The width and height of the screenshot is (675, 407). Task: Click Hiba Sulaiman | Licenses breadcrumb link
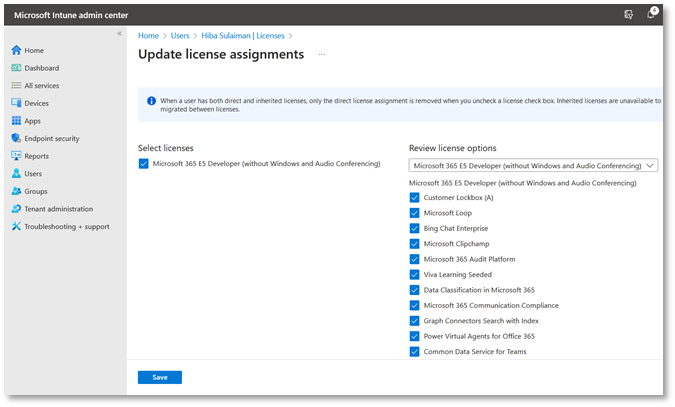(243, 35)
